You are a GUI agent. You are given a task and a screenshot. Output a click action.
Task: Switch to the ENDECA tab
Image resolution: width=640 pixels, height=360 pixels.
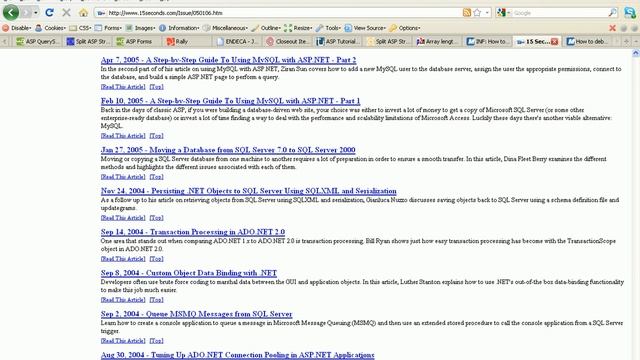point(237,41)
